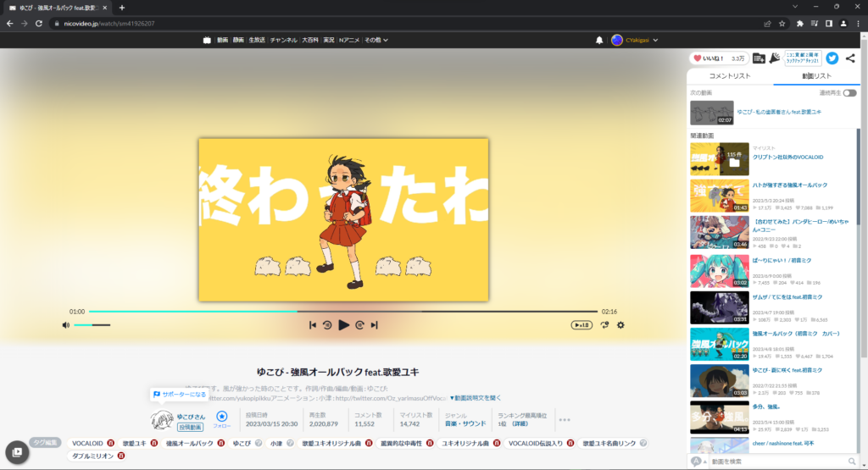Click the gift bouquet icon
The image size is (868, 470).
pos(775,58)
